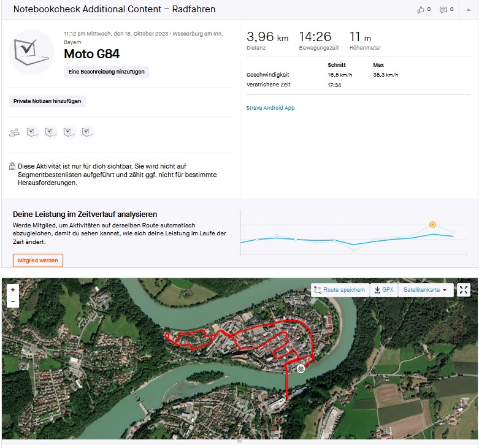Click the average speed '16,5 km/h'
479x448 pixels.
pos(340,75)
